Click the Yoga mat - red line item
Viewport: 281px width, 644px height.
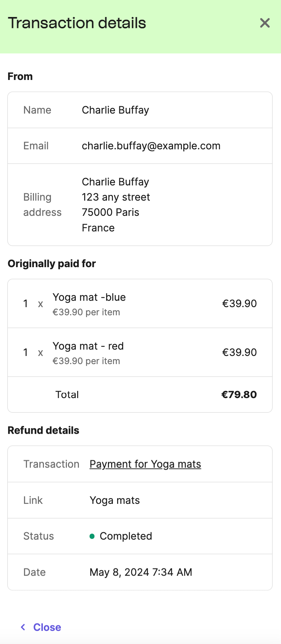pyautogui.click(x=88, y=346)
